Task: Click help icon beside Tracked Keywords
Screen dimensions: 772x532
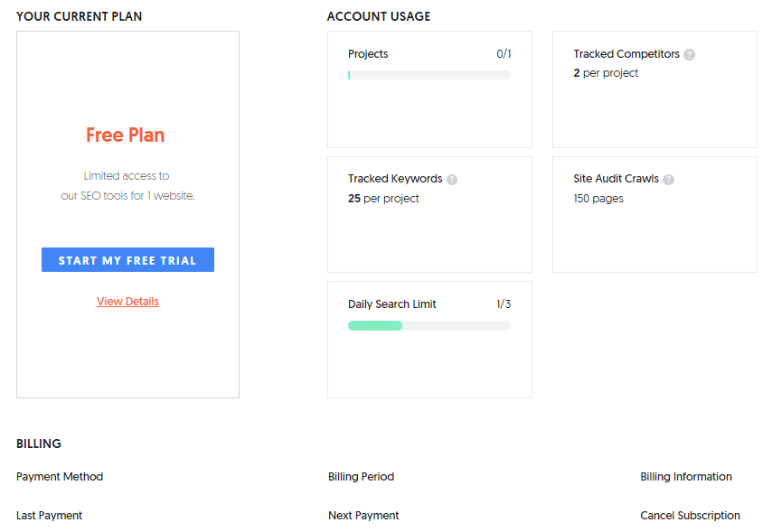Action: [x=452, y=180]
